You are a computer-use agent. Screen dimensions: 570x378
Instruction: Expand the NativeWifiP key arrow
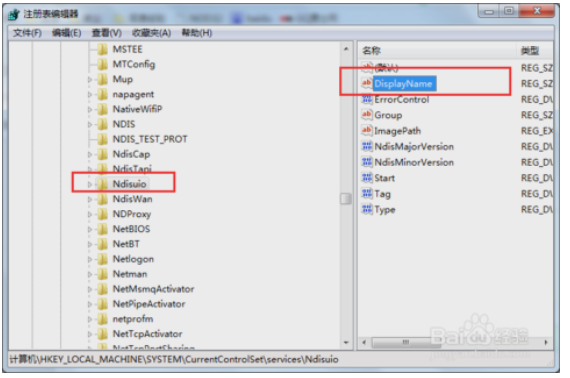(x=90, y=109)
